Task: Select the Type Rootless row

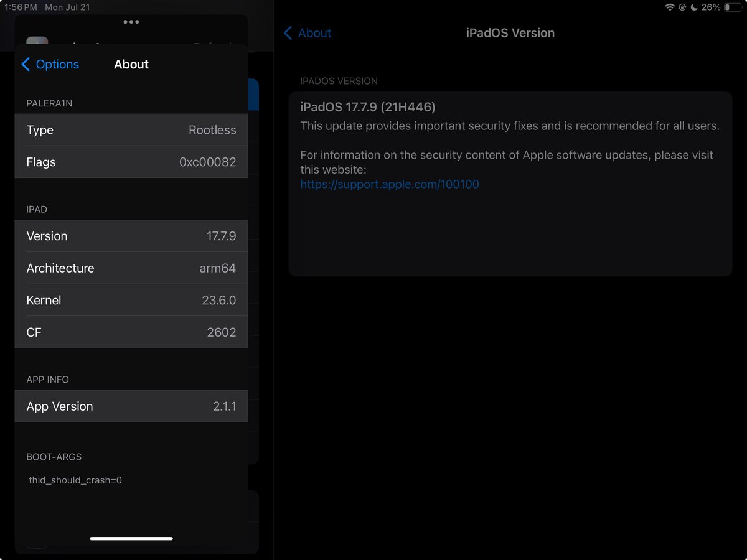Action: click(x=131, y=130)
